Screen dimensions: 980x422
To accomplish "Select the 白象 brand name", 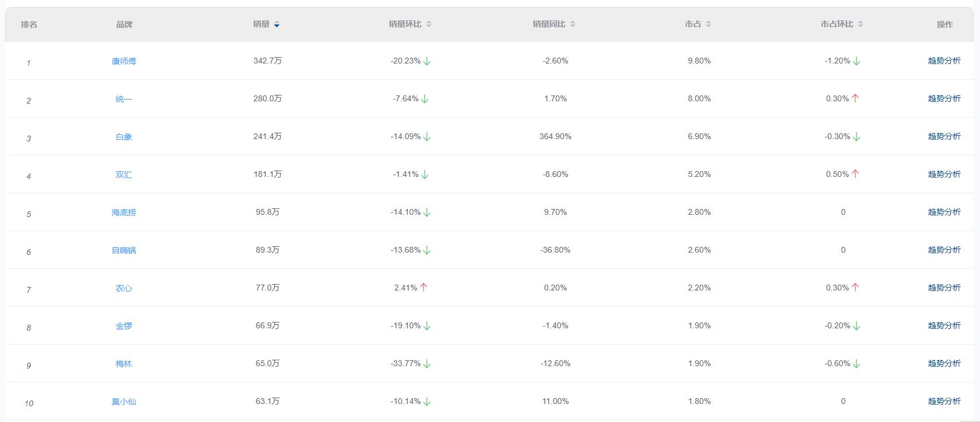I will (x=124, y=137).
